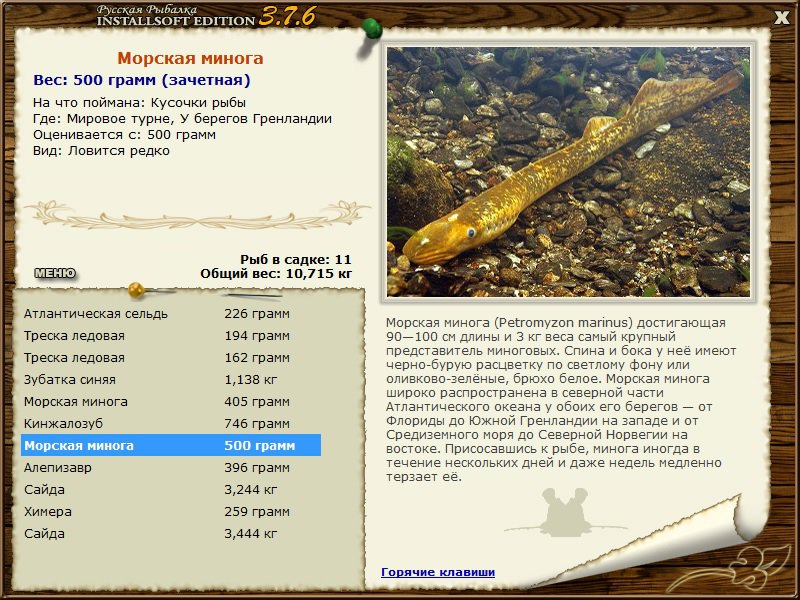This screenshot has height=600, width=800.
Task: Click the Оценивается с: 500 грамм line
Action: click(124, 135)
